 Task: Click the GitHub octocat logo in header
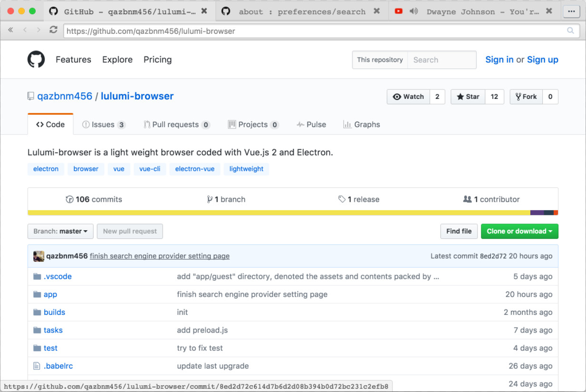[36, 59]
